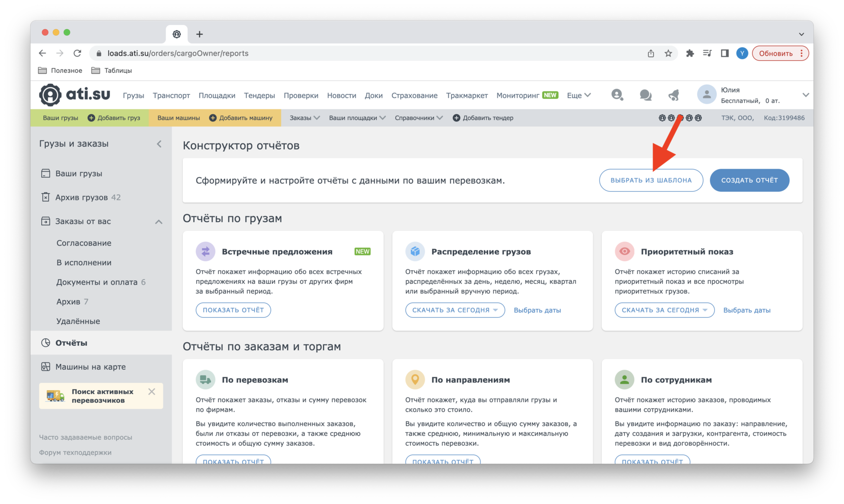844x504 pixels.
Task: Collapse the Заказы от вас section
Action: 159,221
